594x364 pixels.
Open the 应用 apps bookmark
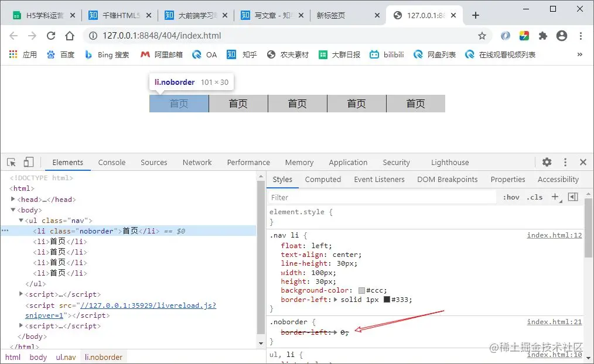[23, 54]
